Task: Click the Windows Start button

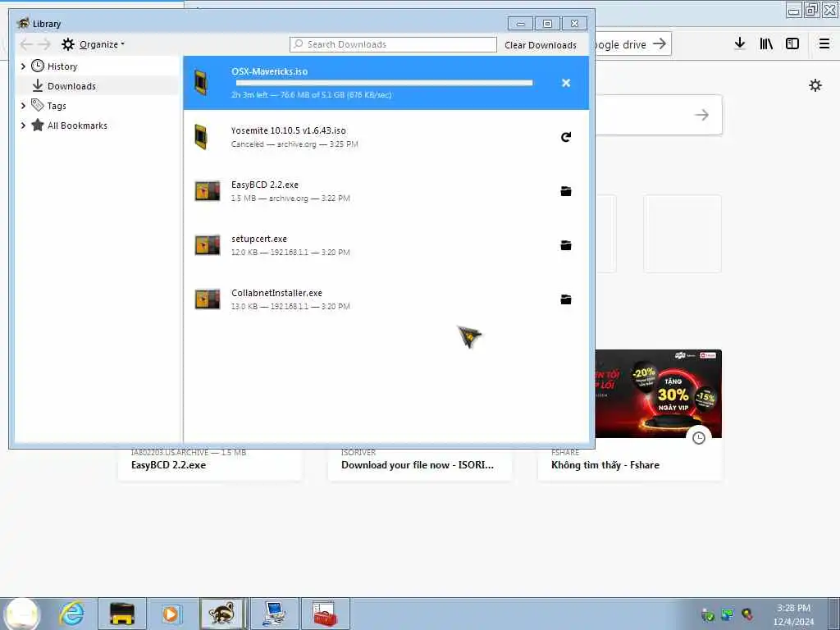Action: [21, 614]
